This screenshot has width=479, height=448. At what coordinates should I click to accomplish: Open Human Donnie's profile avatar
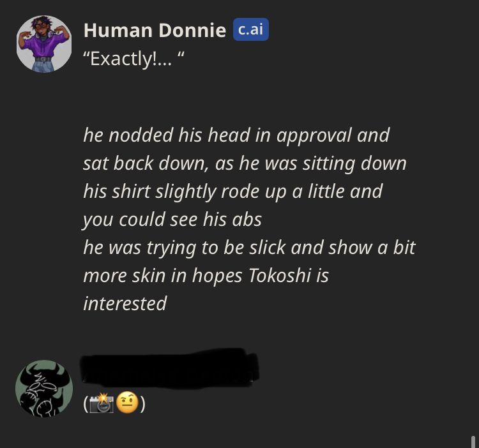click(44, 44)
